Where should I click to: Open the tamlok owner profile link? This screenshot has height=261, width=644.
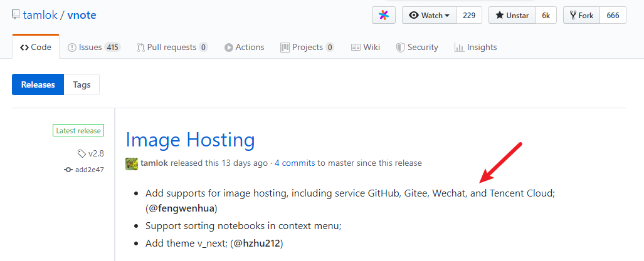40,16
